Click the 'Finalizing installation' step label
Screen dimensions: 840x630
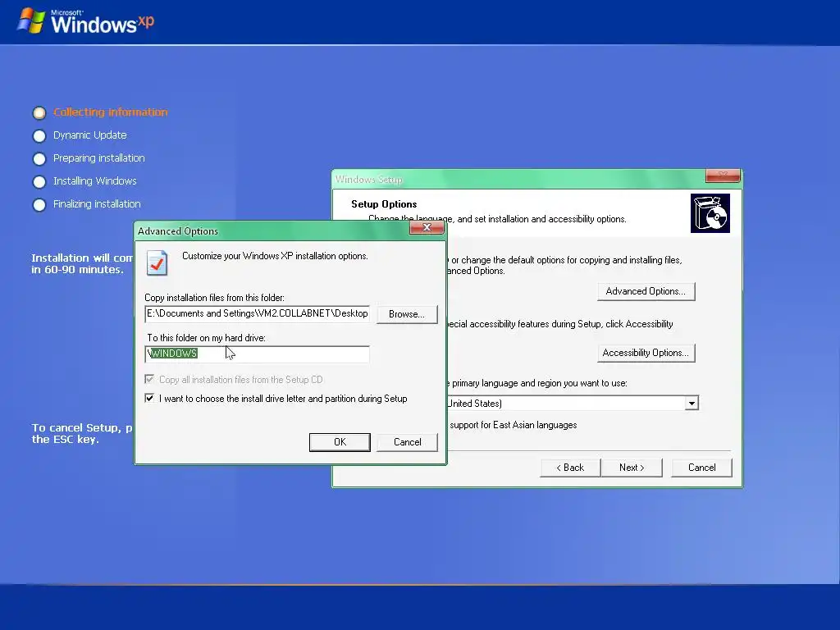(x=97, y=204)
